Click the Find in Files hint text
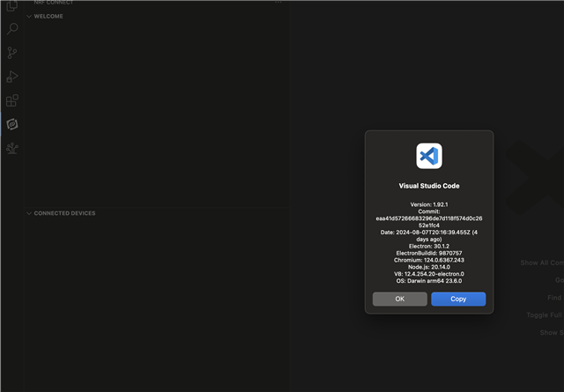Screen dimensions: 564x392 pyautogui.click(x=555, y=298)
